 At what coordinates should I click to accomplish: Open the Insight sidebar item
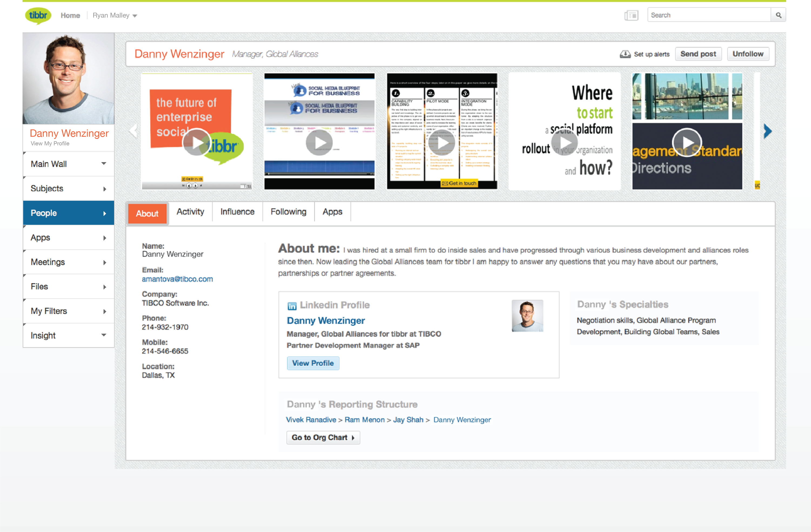point(68,336)
